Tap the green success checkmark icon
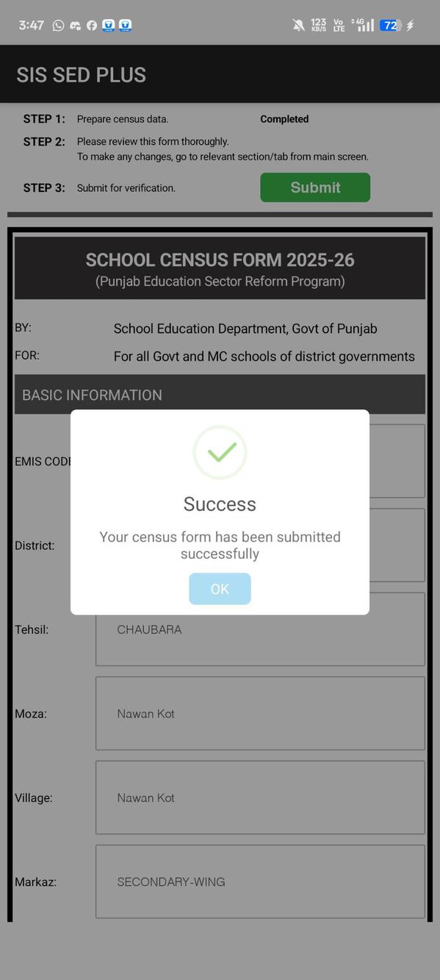Viewport: 440px width, 980px height. pos(220,452)
